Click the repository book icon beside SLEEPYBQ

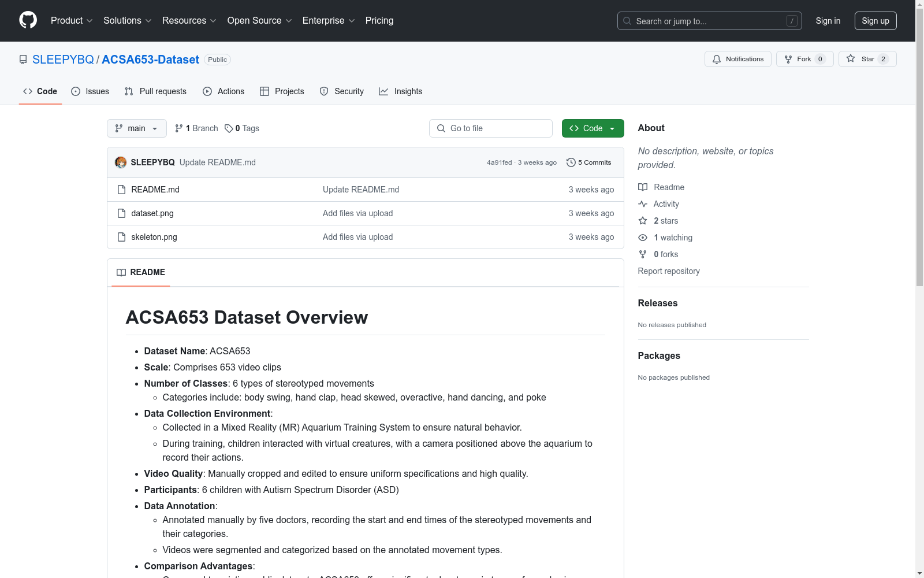click(23, 60)
